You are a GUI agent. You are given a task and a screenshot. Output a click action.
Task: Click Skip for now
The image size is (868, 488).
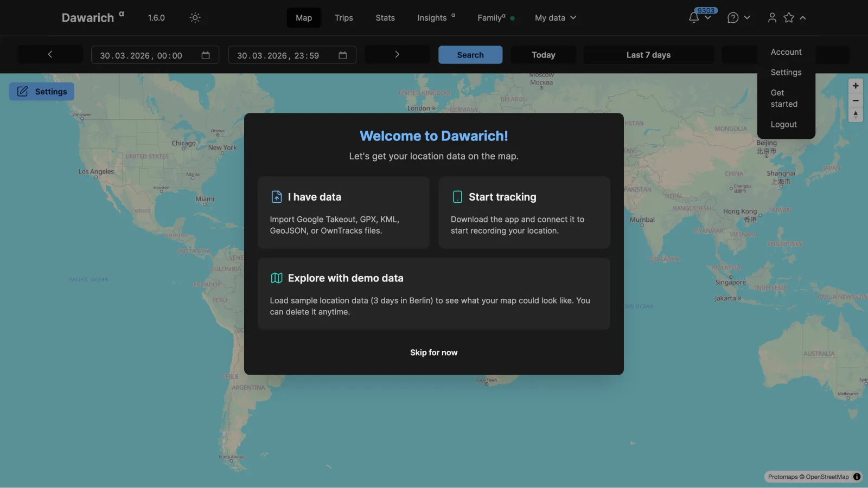pos(434,352)
